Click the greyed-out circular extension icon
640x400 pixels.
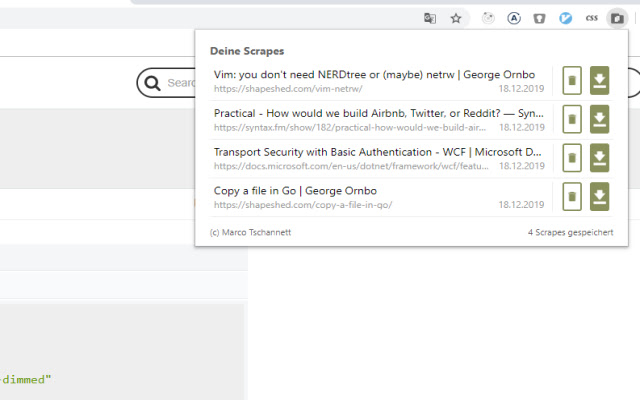pyautogui.click(x=488, y=18)
